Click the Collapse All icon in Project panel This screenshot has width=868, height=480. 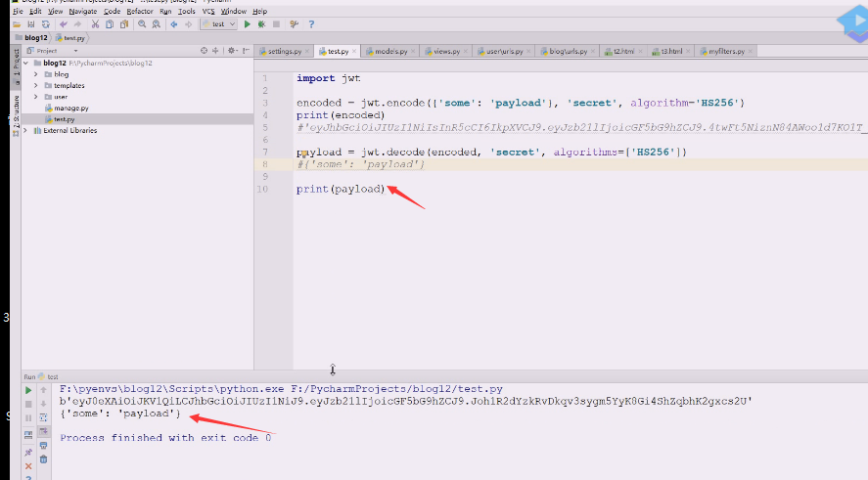click(x=215, y=50)
